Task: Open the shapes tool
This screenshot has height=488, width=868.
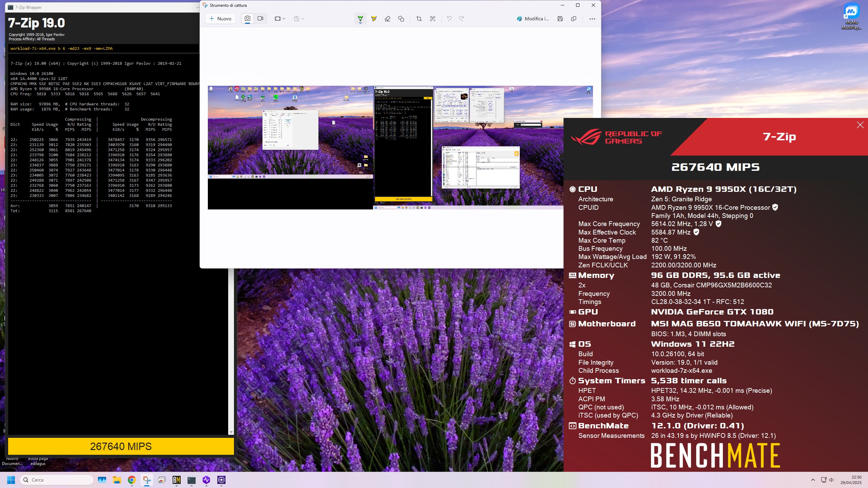Action: coord(401,19)
